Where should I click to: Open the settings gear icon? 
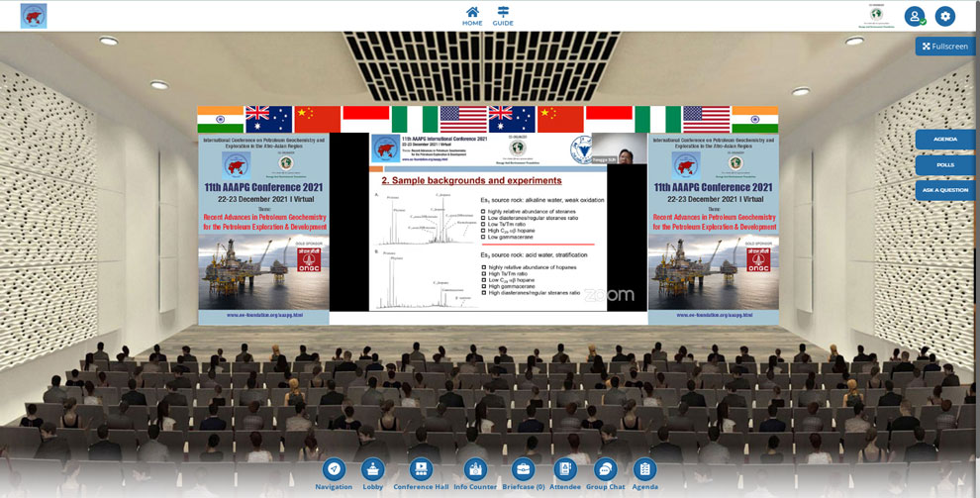[945, 16]
